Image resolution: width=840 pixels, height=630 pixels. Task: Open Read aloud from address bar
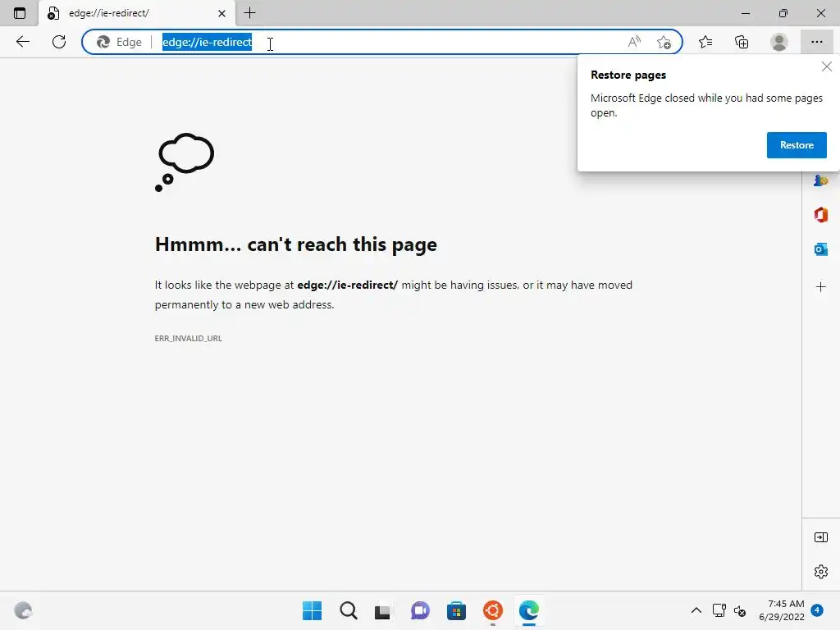634,42
